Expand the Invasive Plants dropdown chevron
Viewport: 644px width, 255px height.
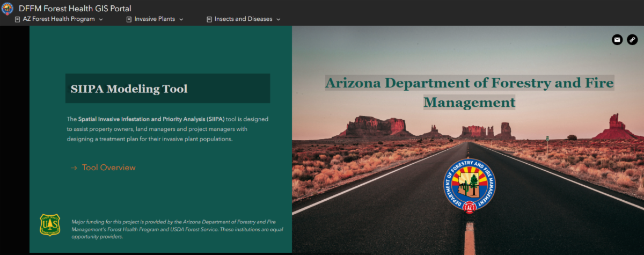(x=181, y=19)
